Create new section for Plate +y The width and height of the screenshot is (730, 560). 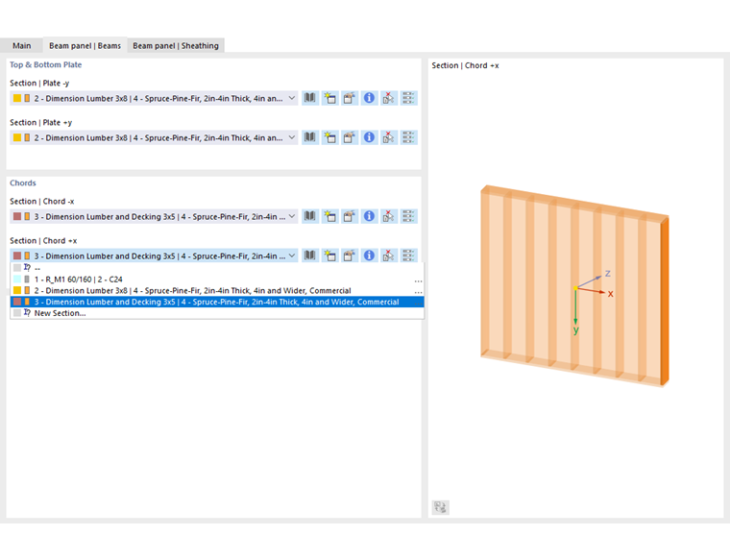[330, 137]
